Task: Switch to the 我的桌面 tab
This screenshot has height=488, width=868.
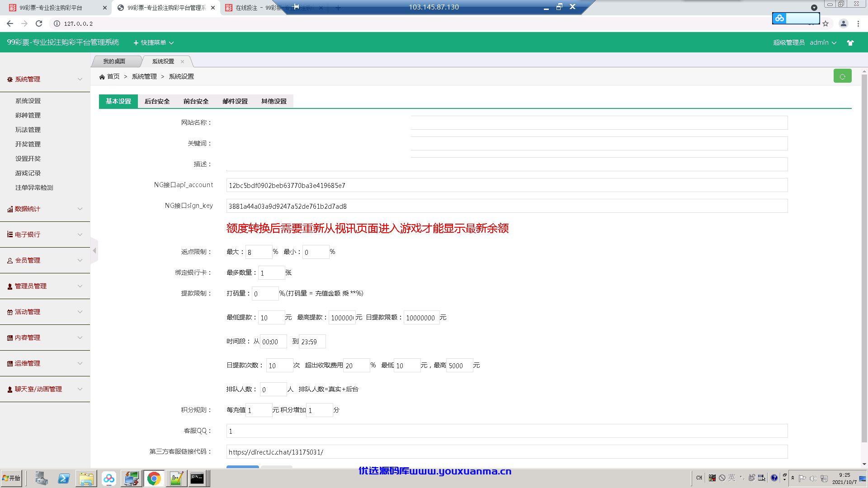Action: (x=114, y=61)
